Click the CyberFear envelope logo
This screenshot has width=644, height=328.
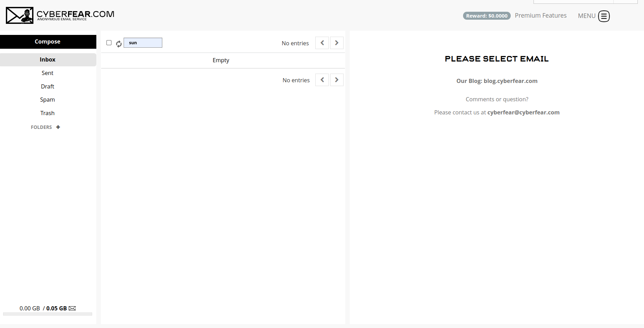[20, 15]
